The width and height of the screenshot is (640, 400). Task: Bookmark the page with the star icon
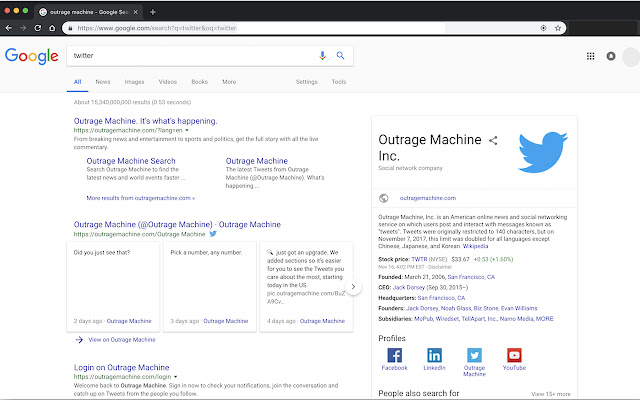(x=558, y=28)
